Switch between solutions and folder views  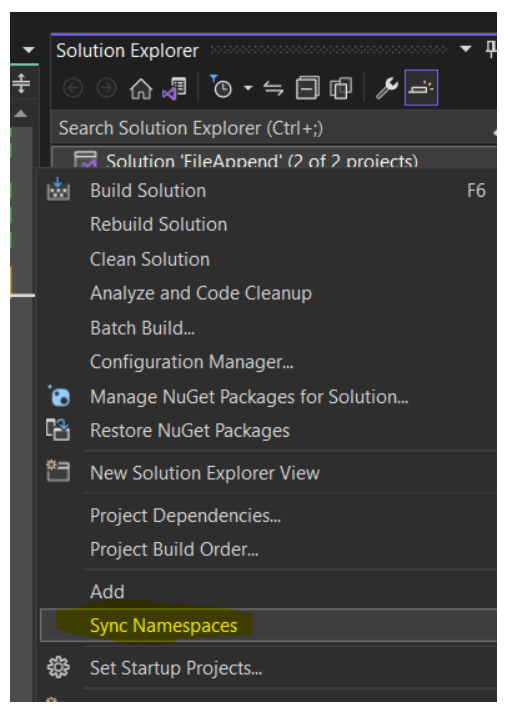[x=175, y=88]
